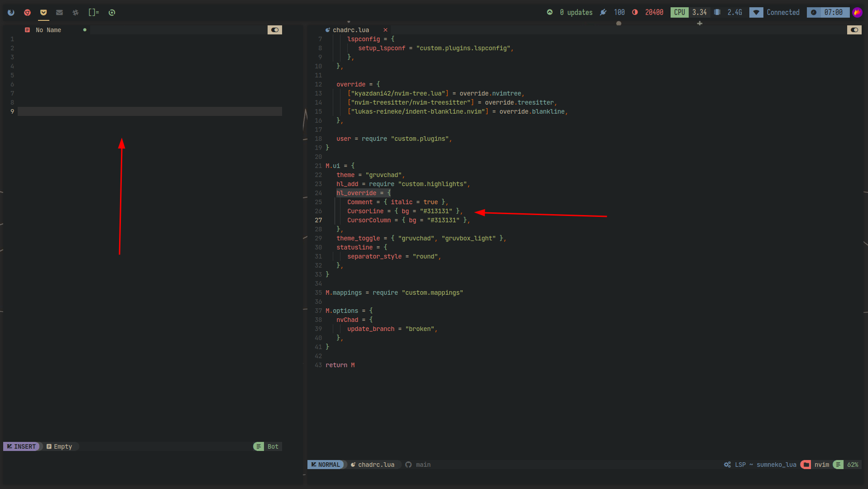Flip the toggle in the chadrc.lua pane header

tap(854, 30)
